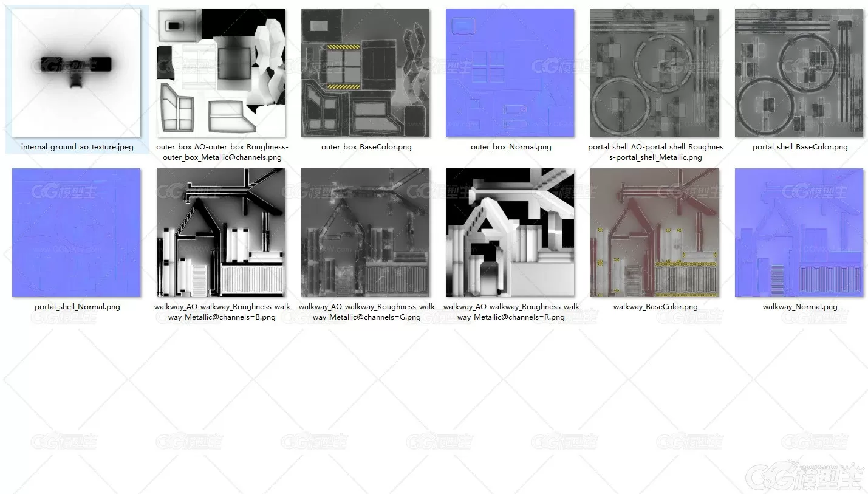
Task: Click the file name outer_box_Normal.png
Action: tap(511, 147)
